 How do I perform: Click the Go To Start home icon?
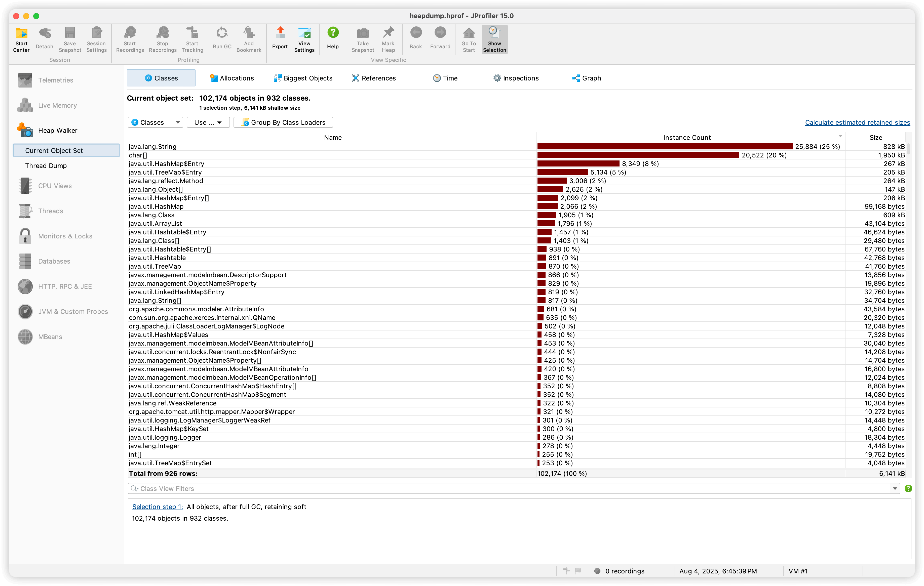(x=469, y=39)
